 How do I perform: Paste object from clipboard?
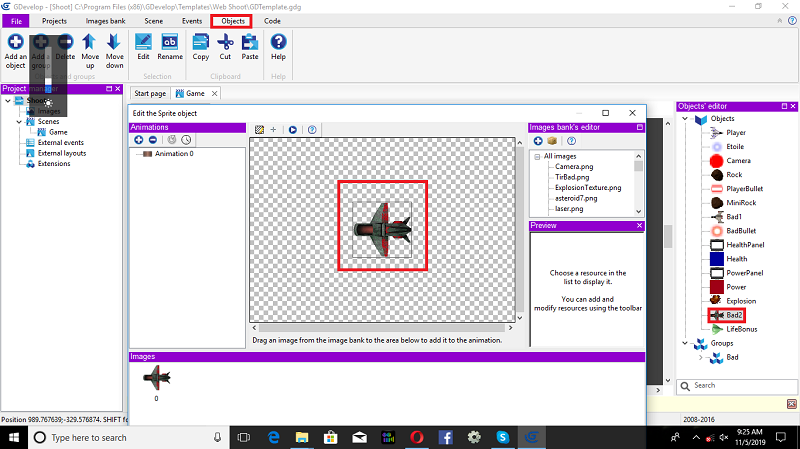tap(249, 47)
